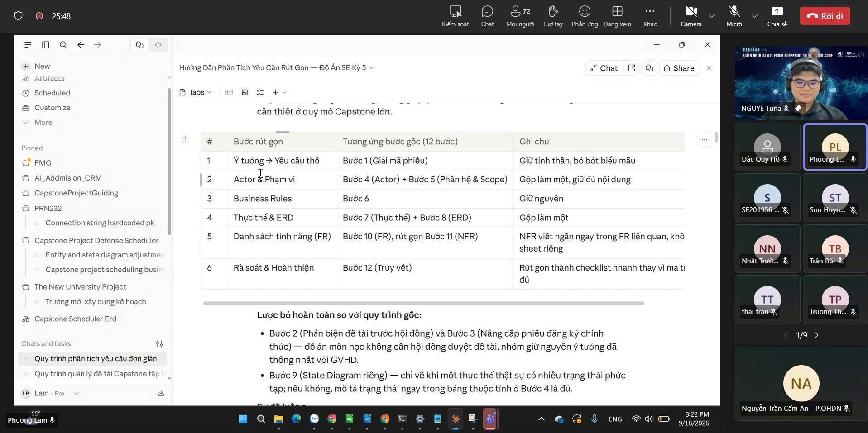
Task: Go forward with the right arrow
Action: 97,45
